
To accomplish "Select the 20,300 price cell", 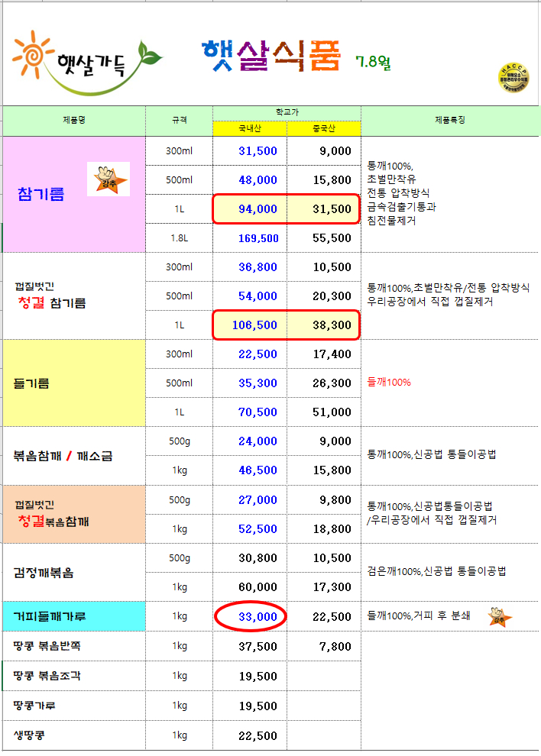I will (x=324, y=296).
